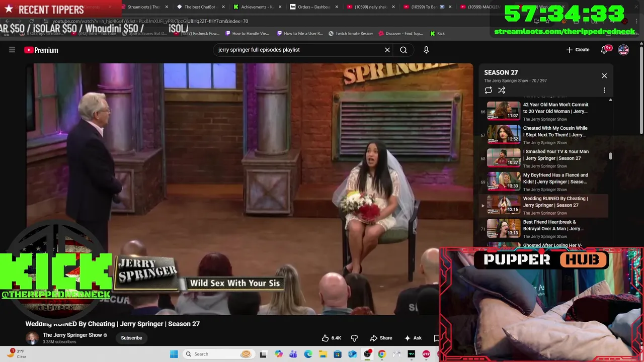The image size is (644, 362).
Task: Click the page vertical scrollbar
Action: [641, 90]
